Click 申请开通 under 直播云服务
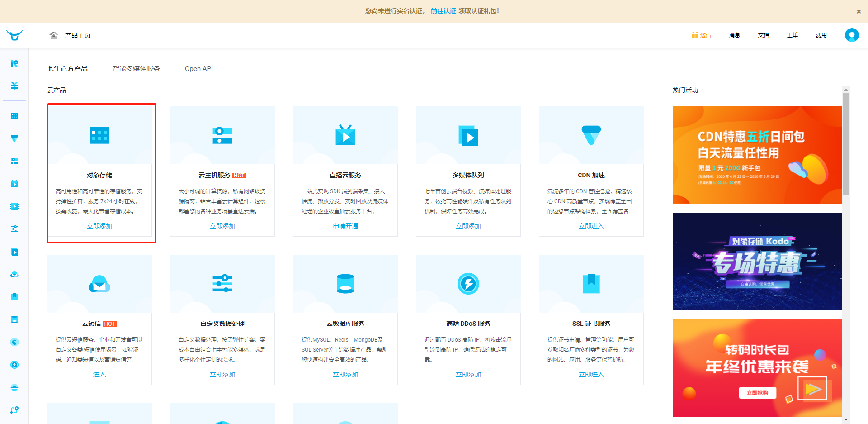The height and width of the screenshot is (424, 868). (x=345, y=226)
